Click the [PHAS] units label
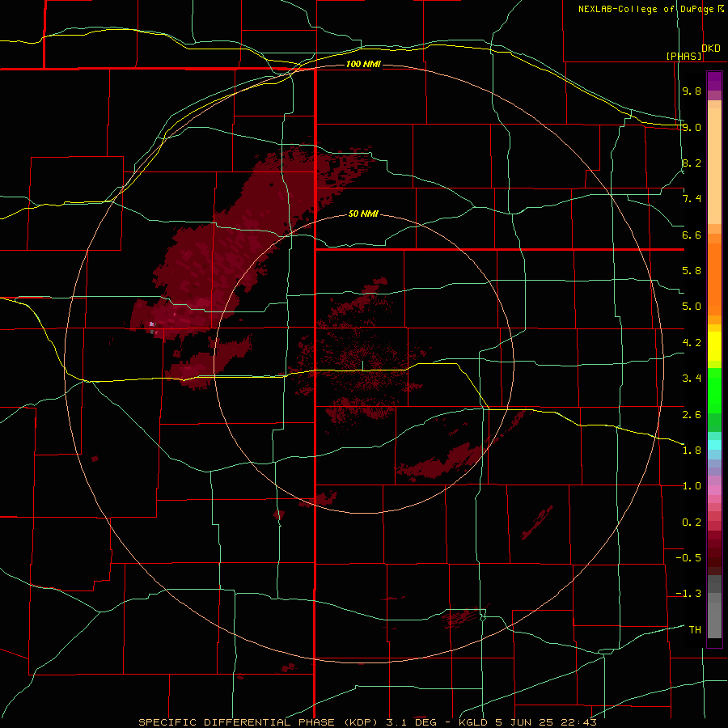The image size is (728, 728). tap(684, 57)
